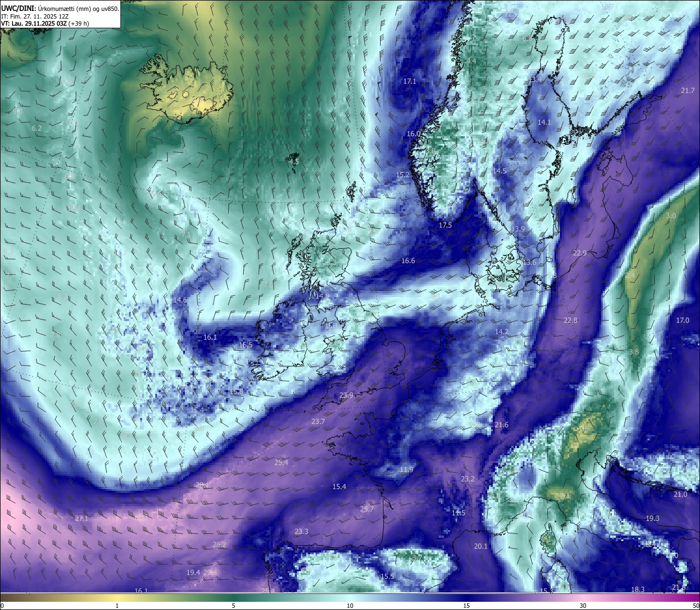Click the map value '13.9'

518,229
